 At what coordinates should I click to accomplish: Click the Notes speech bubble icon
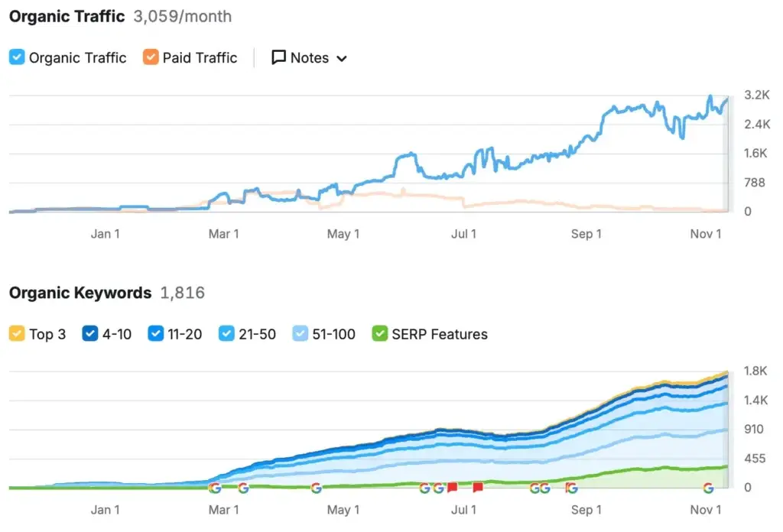tap(279, 57)
